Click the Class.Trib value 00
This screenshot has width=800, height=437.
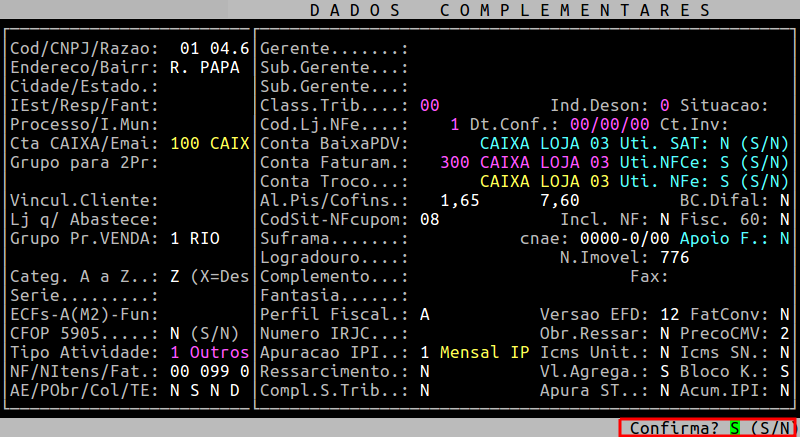click(430, 105)
